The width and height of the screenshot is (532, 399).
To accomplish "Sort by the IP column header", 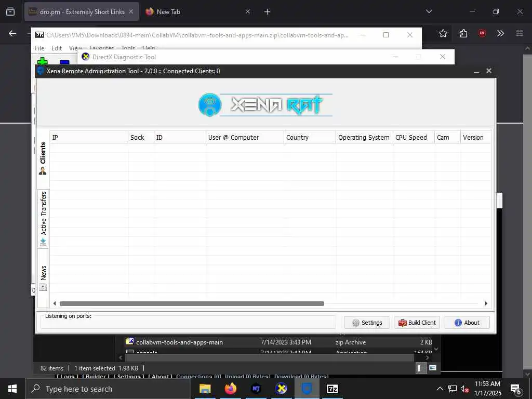I will (89, 137).
